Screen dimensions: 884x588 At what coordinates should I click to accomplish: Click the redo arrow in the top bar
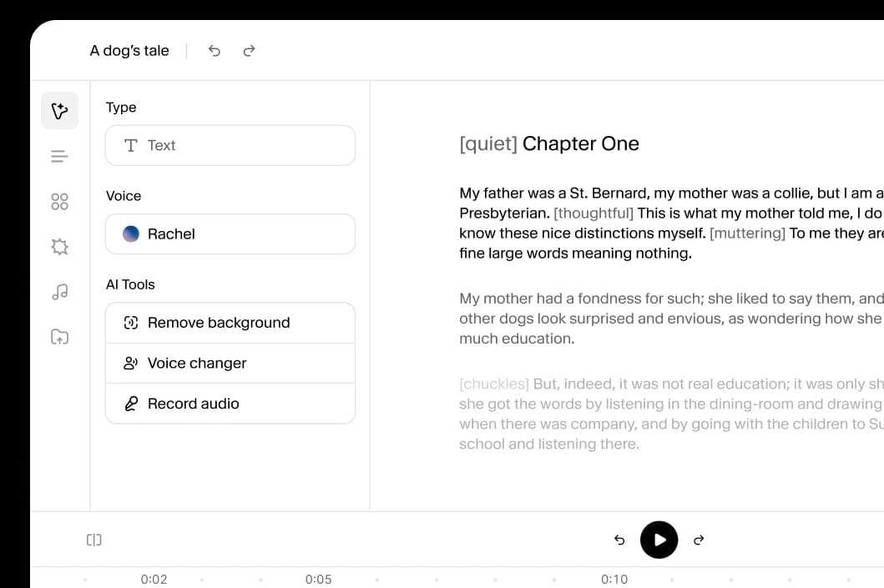click(x=248, y=51)
